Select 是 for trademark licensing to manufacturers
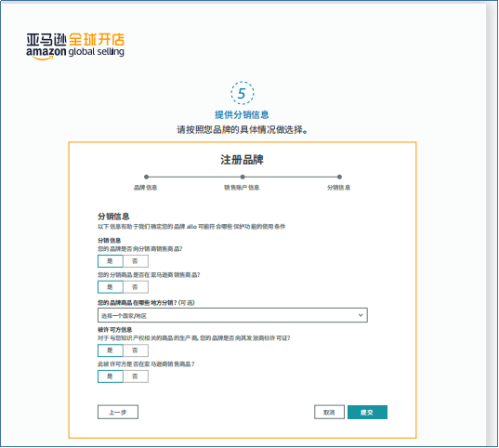This screenshot has height=448, width=499. point(110,350)
